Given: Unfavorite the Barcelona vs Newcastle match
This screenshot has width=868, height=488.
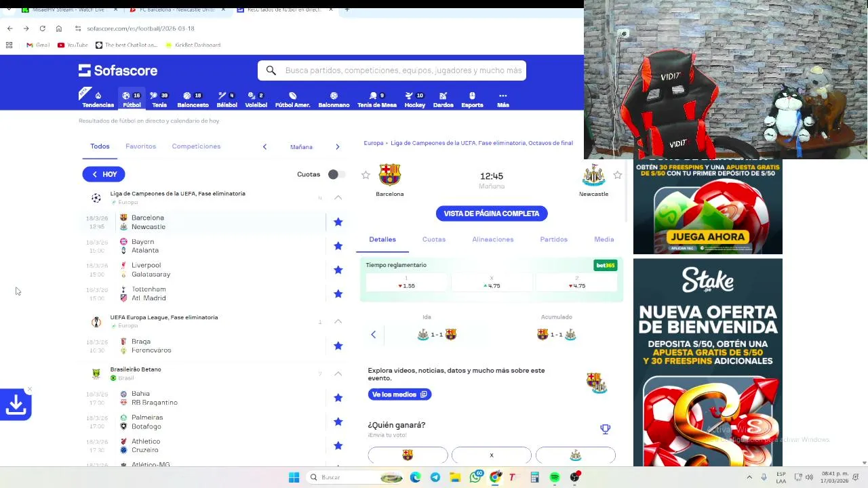Looking at the screenshot, I should click(338, 222).
